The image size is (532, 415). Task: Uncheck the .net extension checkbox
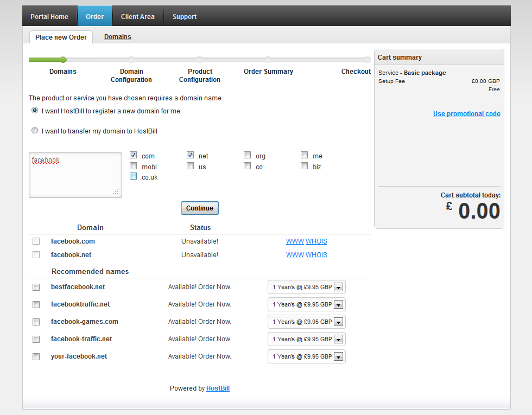[191, 155]
